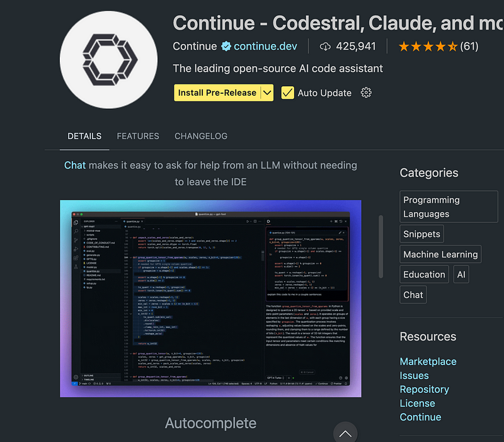Click the scroll-to-top chevron button
The width and height of the screenshot is (504, 442).
pyautogui.click(x=345, y=433)
